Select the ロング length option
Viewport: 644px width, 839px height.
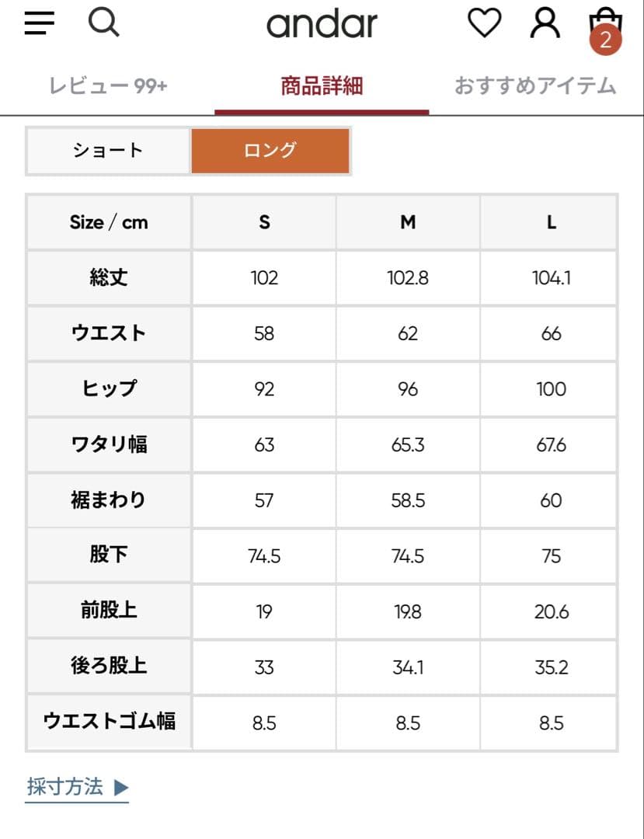270,151
